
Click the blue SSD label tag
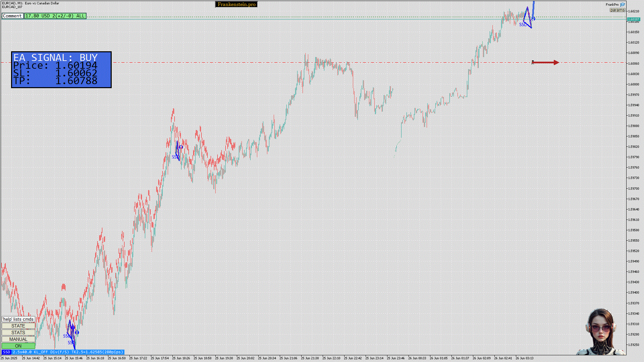pos(6,352)
